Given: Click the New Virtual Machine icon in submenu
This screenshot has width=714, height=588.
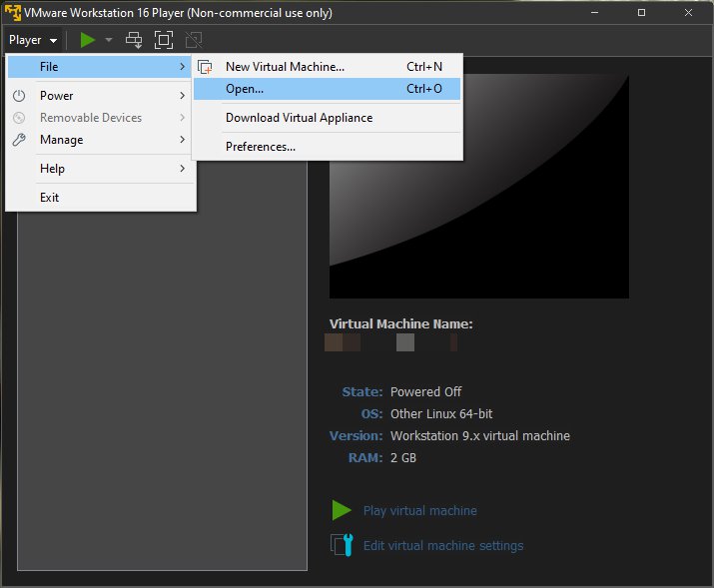Looking at the screenshot, I should [x=206, y=67].
